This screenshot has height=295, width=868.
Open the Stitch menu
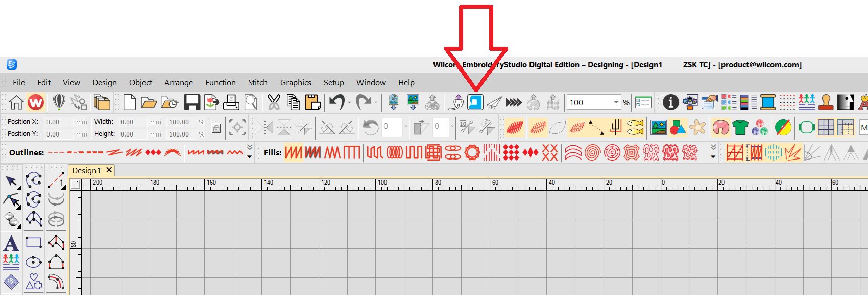tap(257, 82)
